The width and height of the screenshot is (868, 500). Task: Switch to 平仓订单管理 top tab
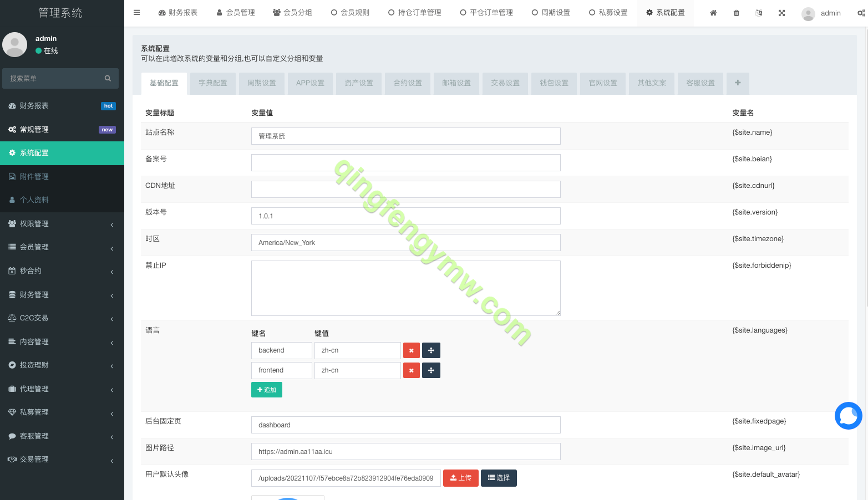[x=487, y=13]
